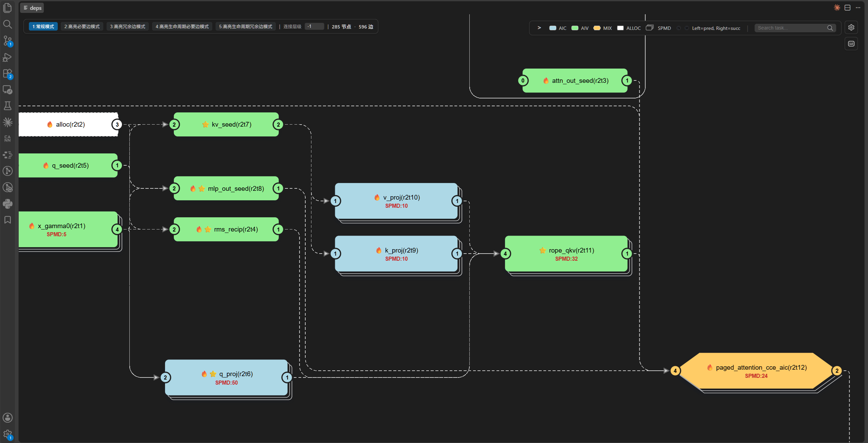Screen dimensions: 868x443
Task: Click the AIC blue legend swatch
Action: tap(553, 28)
